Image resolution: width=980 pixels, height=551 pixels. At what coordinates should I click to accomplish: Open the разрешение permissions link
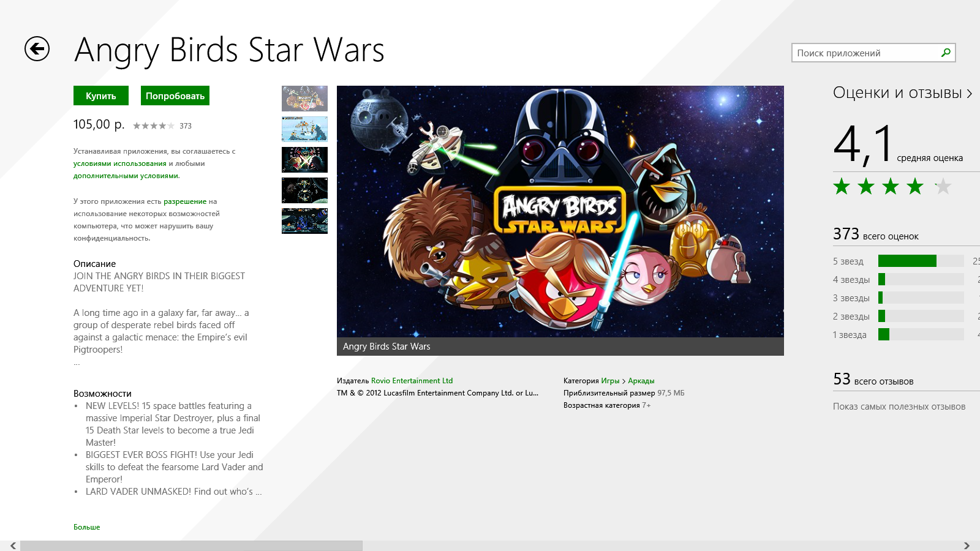(x=185, y=201)
